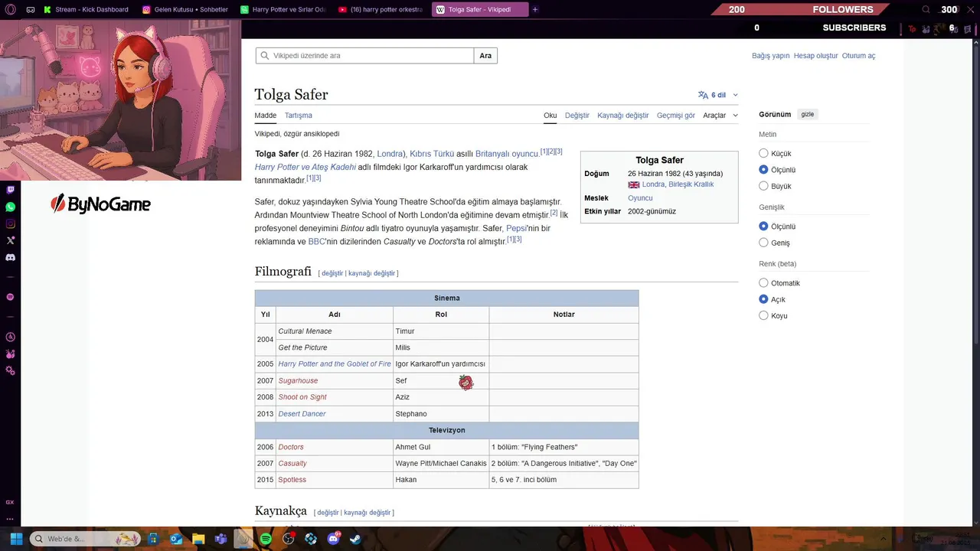This screenshot has width=980, height=551.
Task: Open Desert Dancer film link
Action: click(x=302, y=414)
